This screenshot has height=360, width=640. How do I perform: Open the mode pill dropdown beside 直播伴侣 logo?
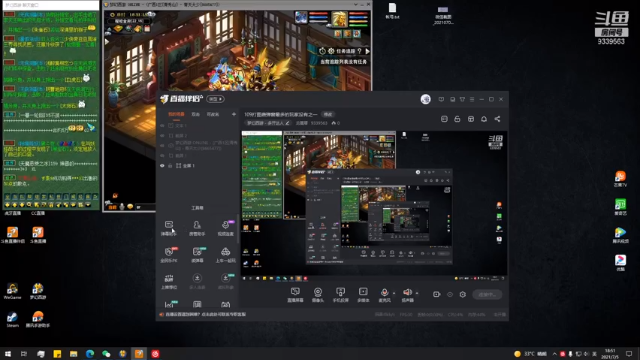click(216, 99)
